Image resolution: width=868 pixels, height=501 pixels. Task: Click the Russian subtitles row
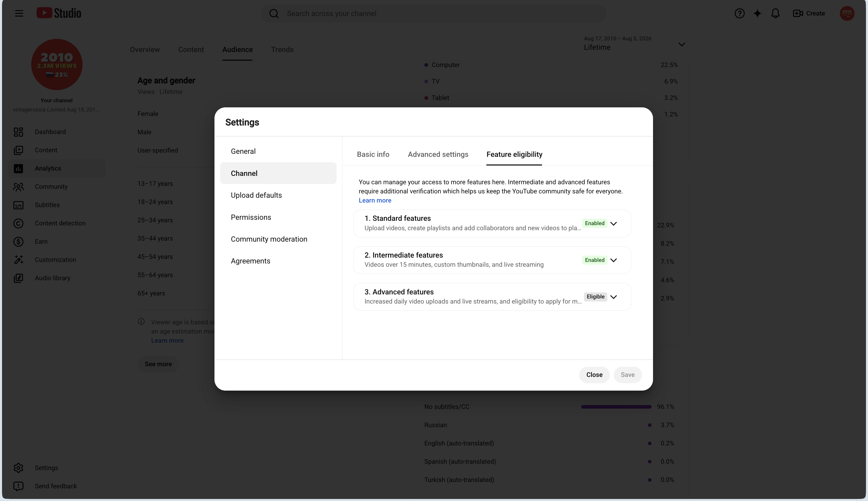pos(549,425)
